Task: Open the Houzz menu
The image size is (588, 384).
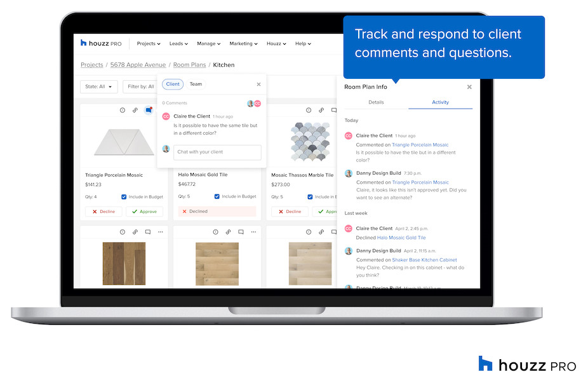Action: point(276,43)
